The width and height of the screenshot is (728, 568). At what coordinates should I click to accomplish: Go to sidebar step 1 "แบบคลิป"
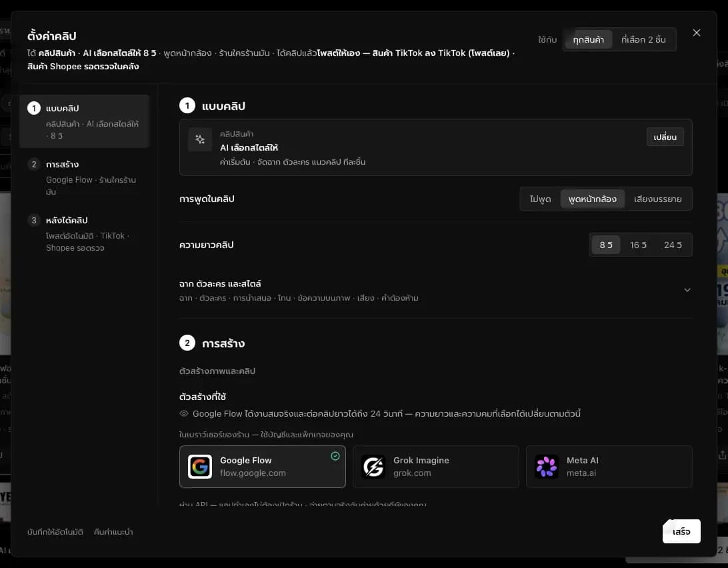pos(85,121)
